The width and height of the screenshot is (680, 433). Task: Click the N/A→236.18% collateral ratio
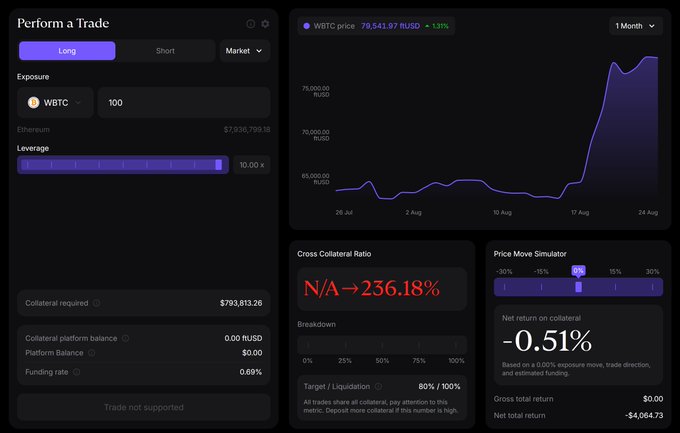[x=372, y=288]
